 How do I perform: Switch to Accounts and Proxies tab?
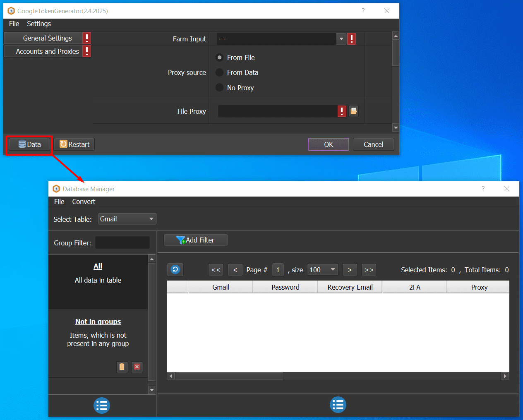coord(43,51)
